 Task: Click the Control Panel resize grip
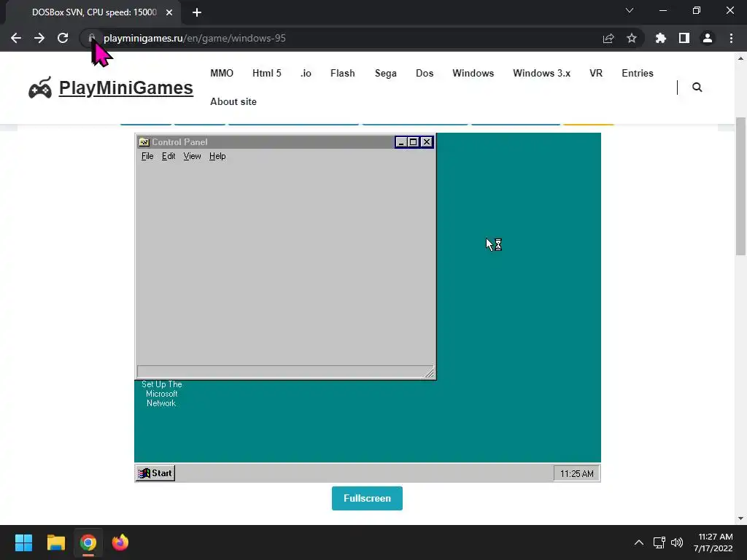(429, 373)
